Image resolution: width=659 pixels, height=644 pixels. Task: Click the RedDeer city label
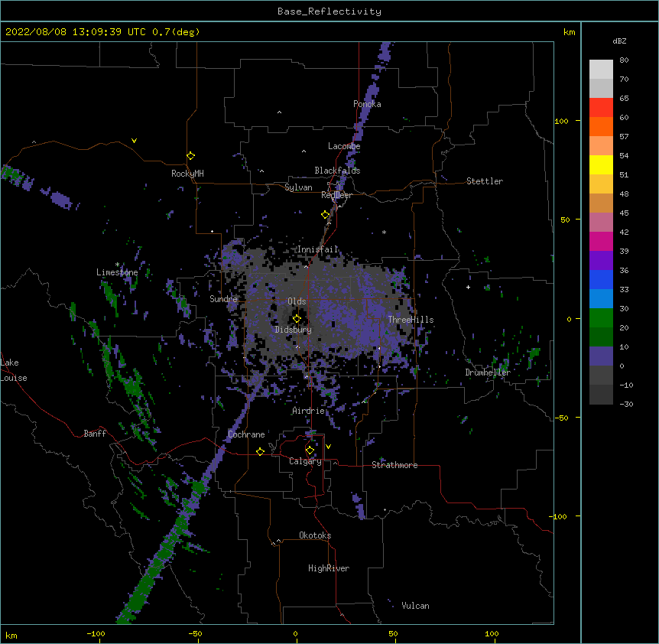336,195
